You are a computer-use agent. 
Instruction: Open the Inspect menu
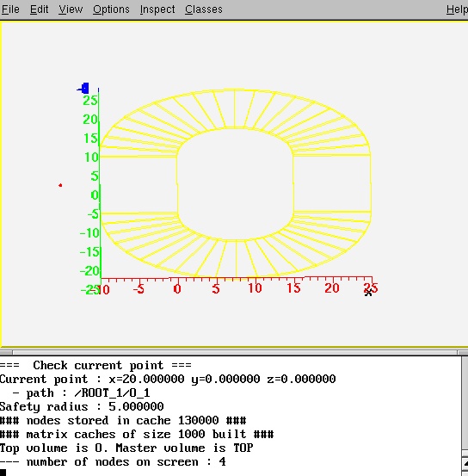click(x=157, y=9)
